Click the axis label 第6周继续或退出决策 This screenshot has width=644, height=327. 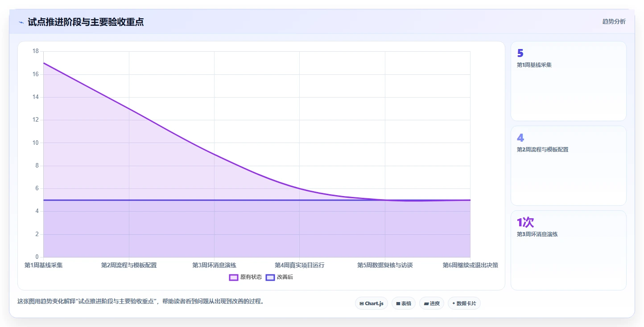[470, 265]
